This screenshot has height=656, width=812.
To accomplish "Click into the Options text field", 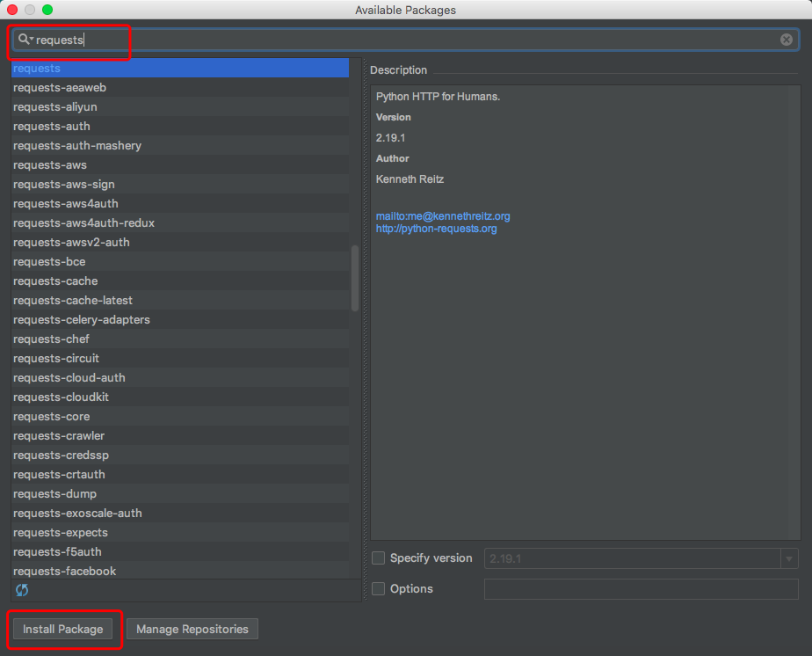I will pos(642,589).
